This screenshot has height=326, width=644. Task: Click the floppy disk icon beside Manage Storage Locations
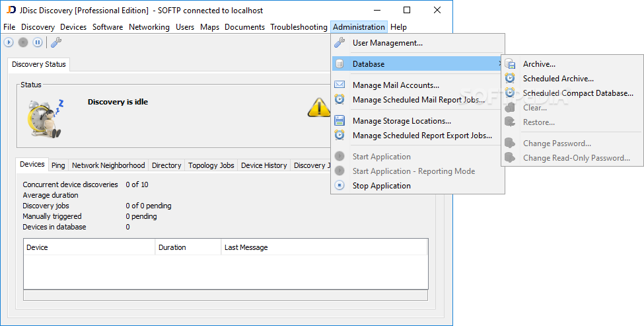tap(340, 120)
